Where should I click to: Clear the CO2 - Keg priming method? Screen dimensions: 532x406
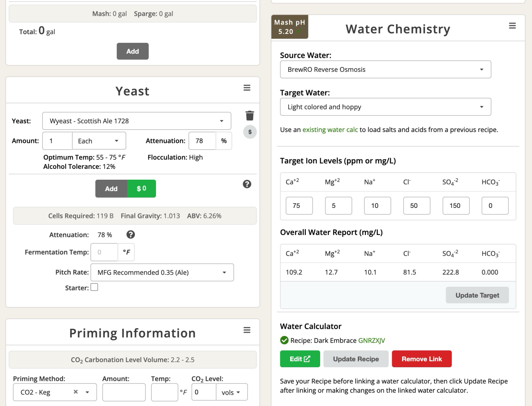point(76,392)
